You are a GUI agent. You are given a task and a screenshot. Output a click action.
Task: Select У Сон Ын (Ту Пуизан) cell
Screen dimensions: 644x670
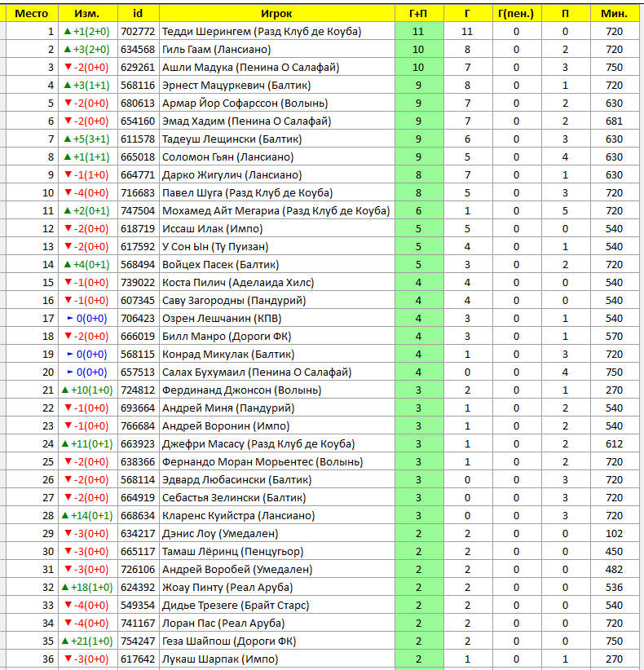pyautogui.click(x=277, y=246)
